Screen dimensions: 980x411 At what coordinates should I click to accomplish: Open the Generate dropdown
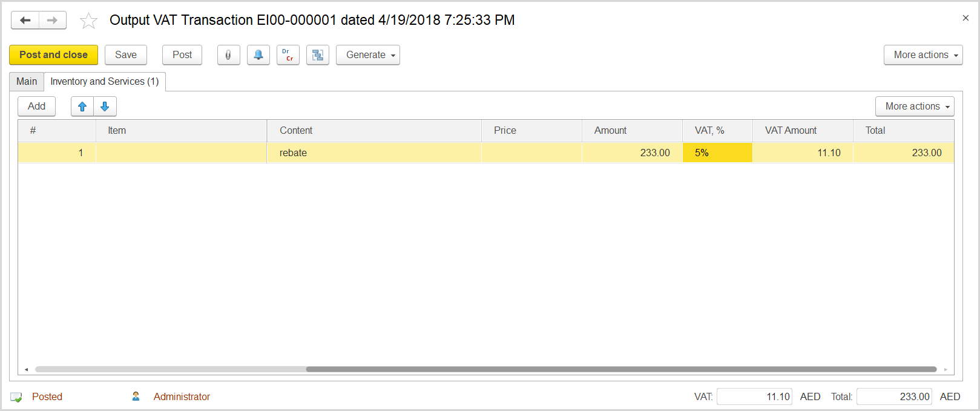pos(368,55)
